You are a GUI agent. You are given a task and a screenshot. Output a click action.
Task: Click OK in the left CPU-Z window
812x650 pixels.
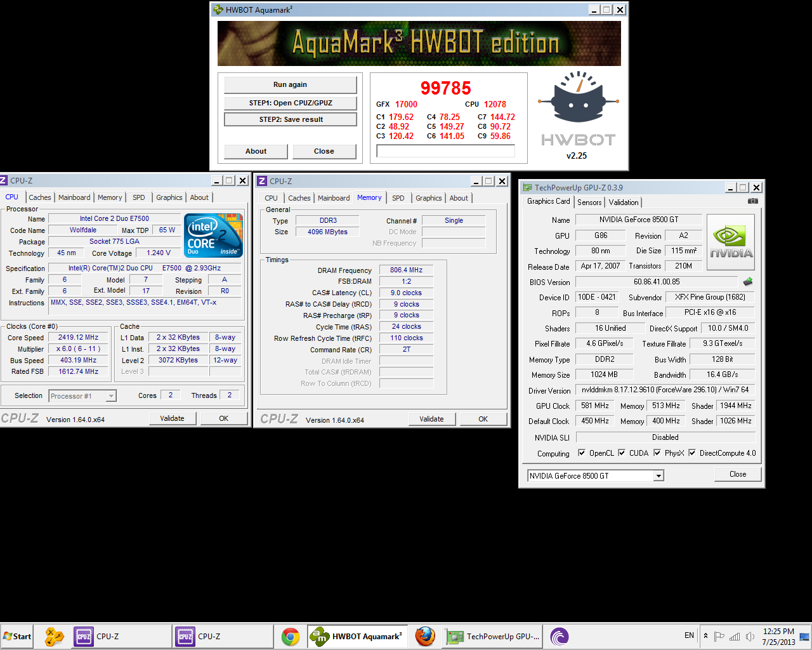click(224, 418)
